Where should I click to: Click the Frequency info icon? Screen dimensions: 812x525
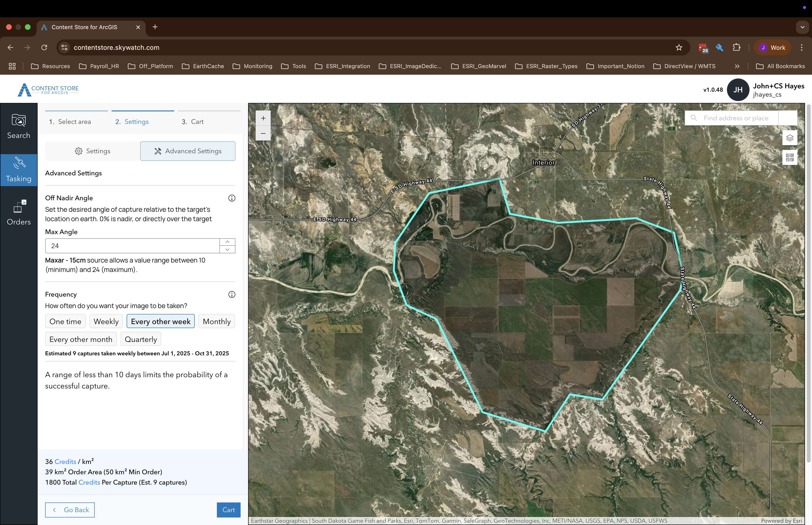point(232,294)
